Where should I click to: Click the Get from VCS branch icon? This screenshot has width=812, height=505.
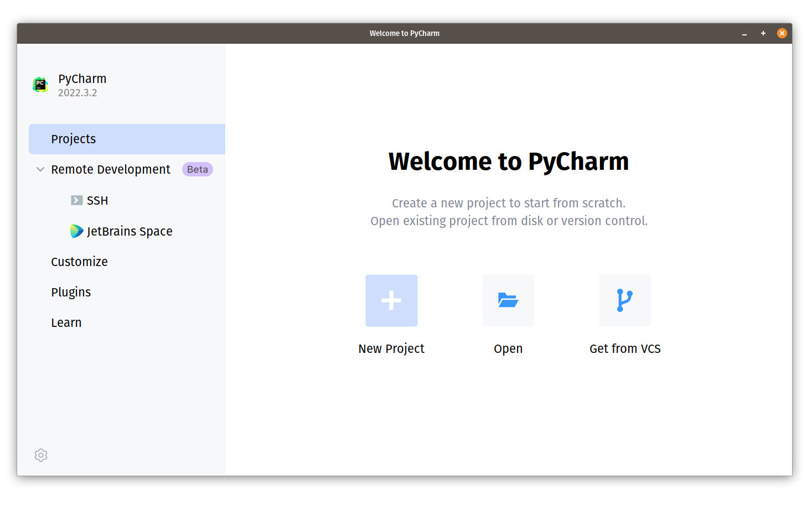pyautogui.click(x=625, y=300)
